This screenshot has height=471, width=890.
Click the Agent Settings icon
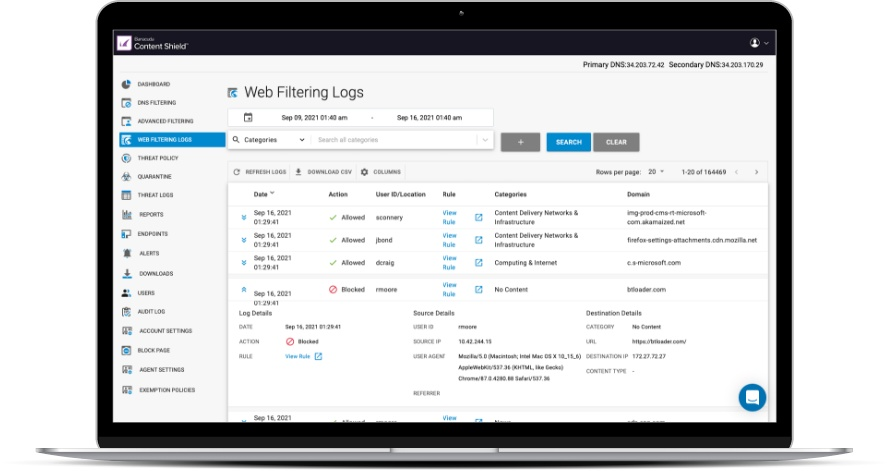point(127,369)
